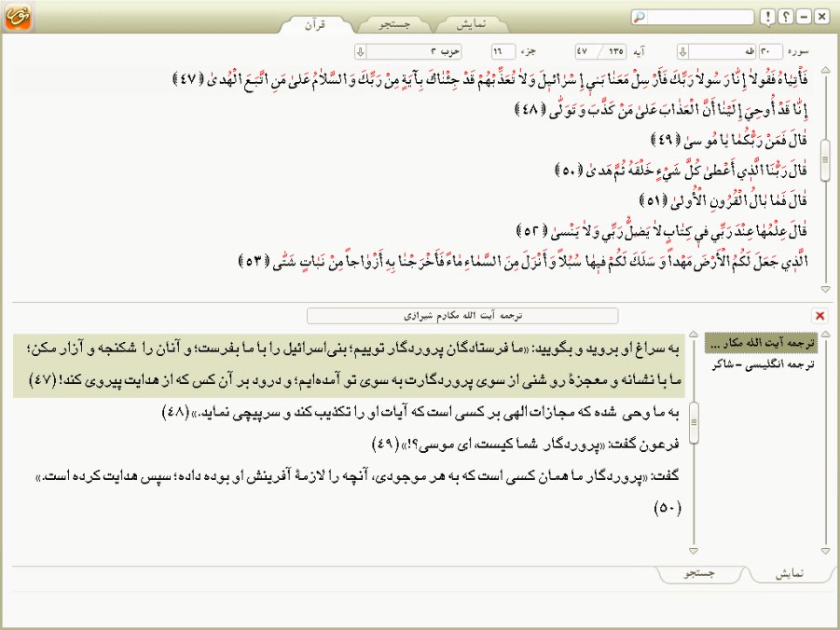Click the translation list scroll-down arrow
Image resolution: width=840 pixels, height=630 pixels.
click(x=825, y=551)
